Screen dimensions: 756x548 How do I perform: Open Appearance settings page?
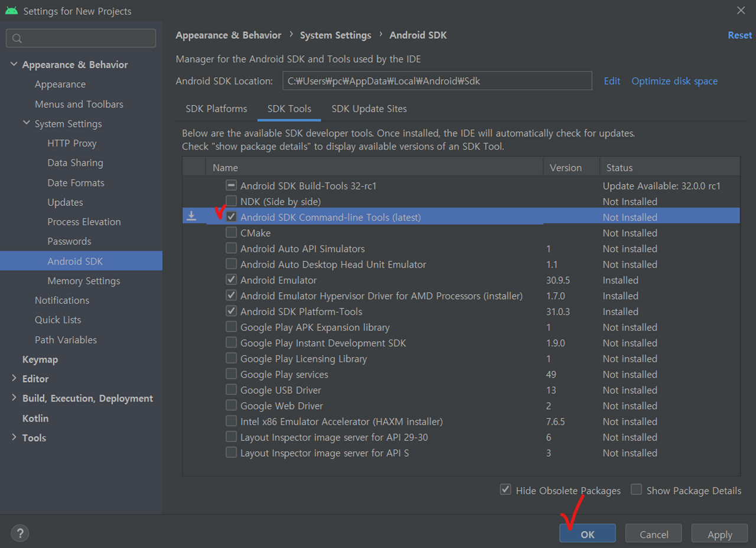[x=60, y=84]
